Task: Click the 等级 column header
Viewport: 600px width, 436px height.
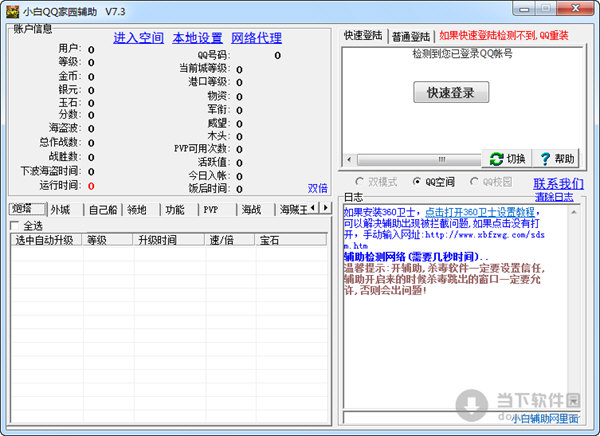Action: tap(107, 240)
